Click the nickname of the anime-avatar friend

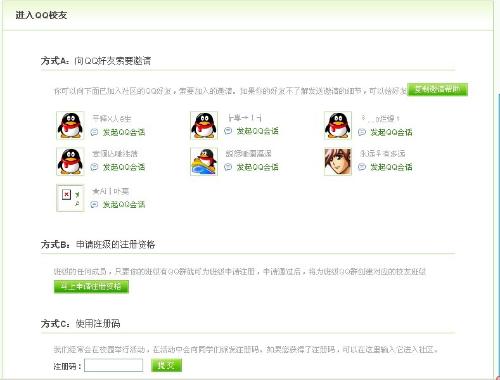coord(382,153)
